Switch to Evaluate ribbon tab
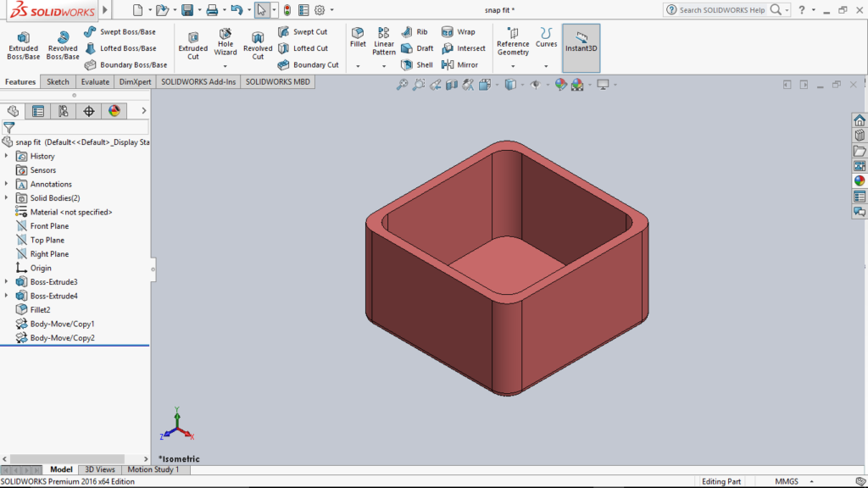Image resolution: width=868 pixels, height=488 pixels. (95, 82)
